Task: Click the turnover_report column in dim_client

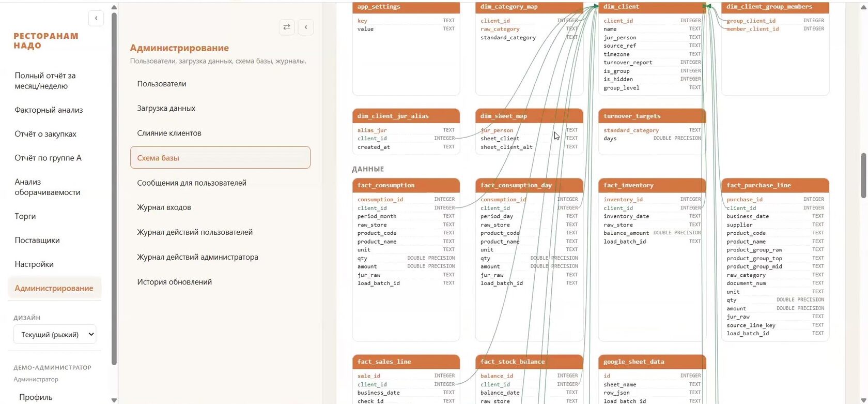Action: tap(652, 63)
